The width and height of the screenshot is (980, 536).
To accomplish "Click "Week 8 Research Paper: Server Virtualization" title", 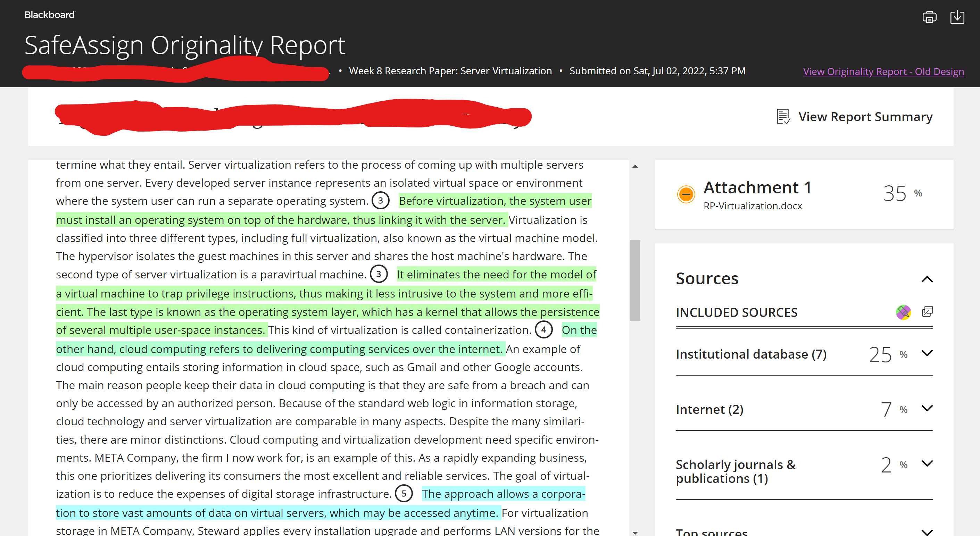I will [x=450, y=71].
